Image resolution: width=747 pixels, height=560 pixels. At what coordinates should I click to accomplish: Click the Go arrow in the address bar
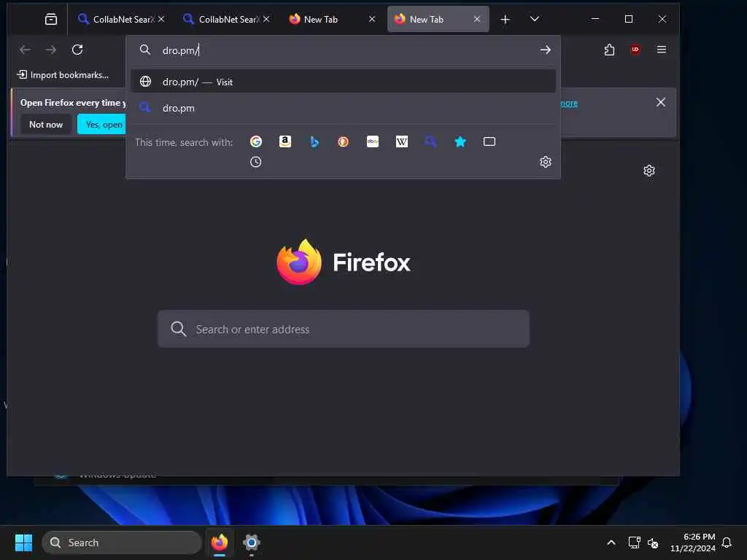(x=546, y=50)
